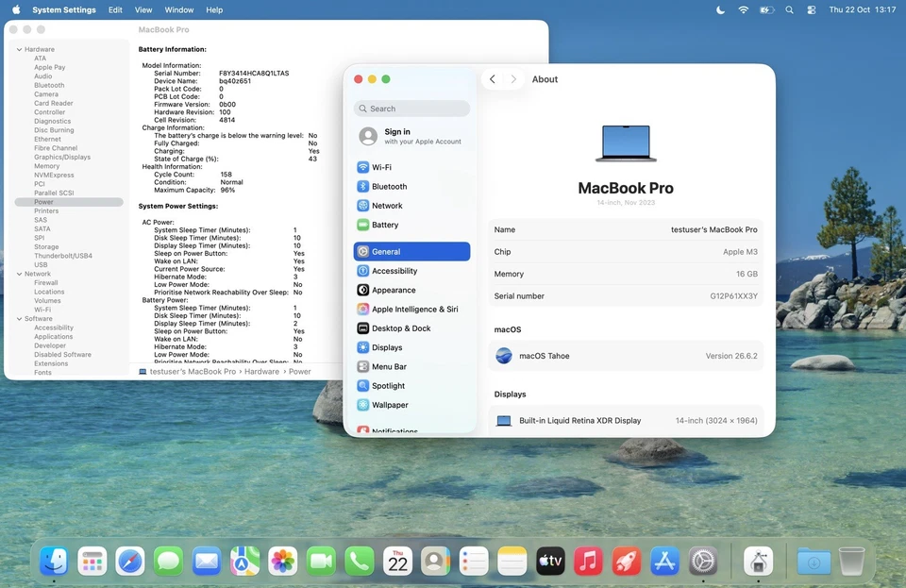Open Apple TV app in Dock

point(550,561)
